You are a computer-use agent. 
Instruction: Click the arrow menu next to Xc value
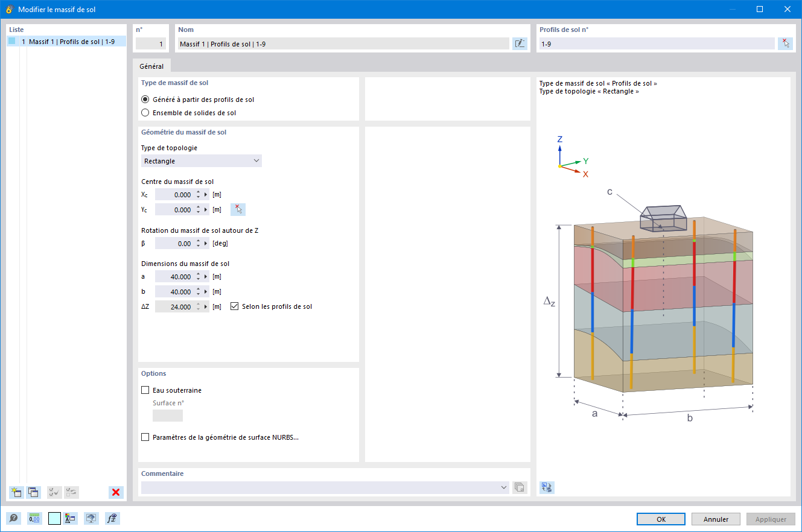pos(206,195)
